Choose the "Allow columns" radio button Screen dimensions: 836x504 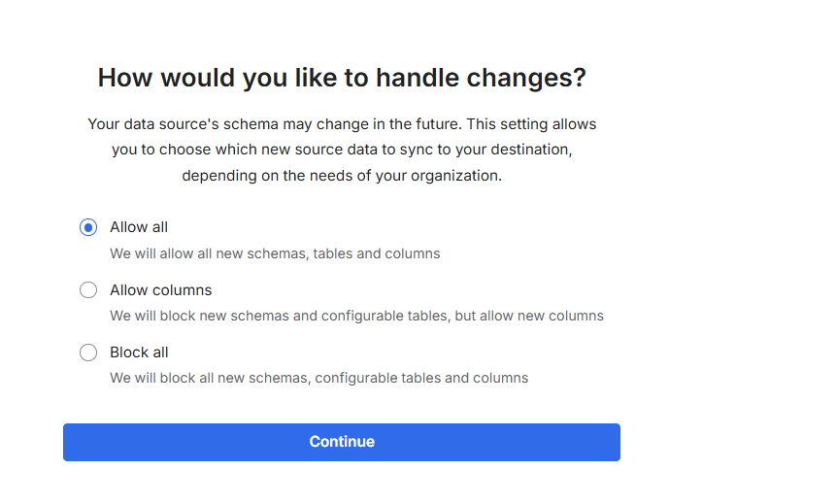(x=88, y=289)
